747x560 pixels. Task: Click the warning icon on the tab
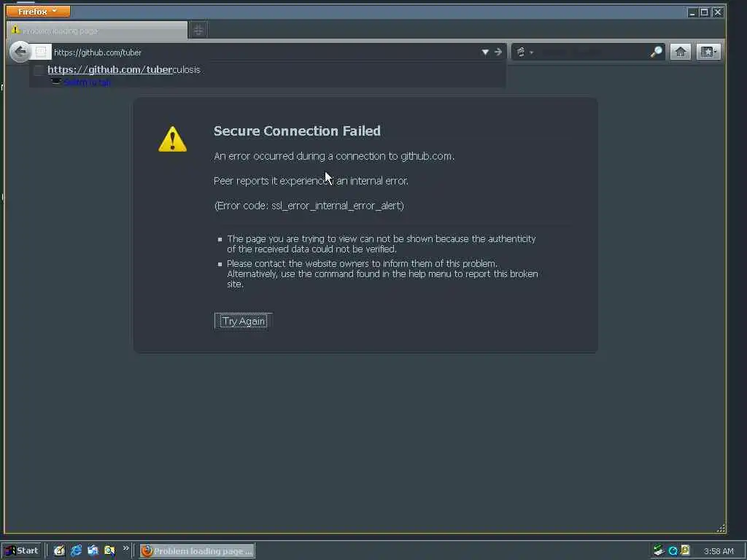click(x=15, y=30)
